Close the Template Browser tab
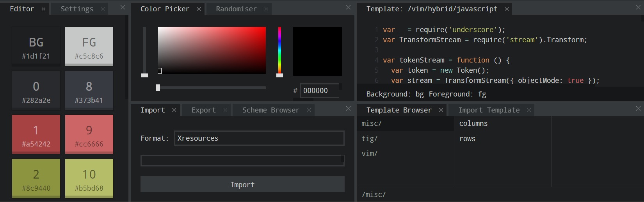 [441, 110]
